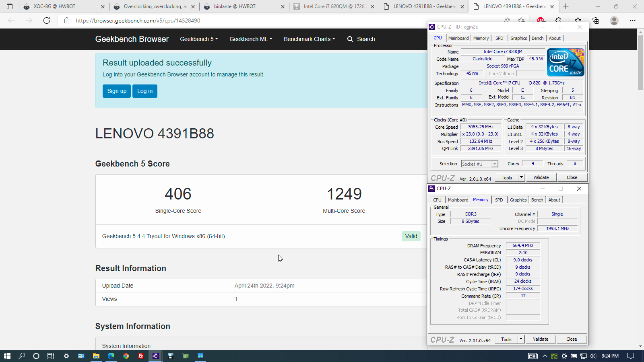Close the XOC-BG @ HWBOT tab
Screen dimensions: 644x362
103,6
